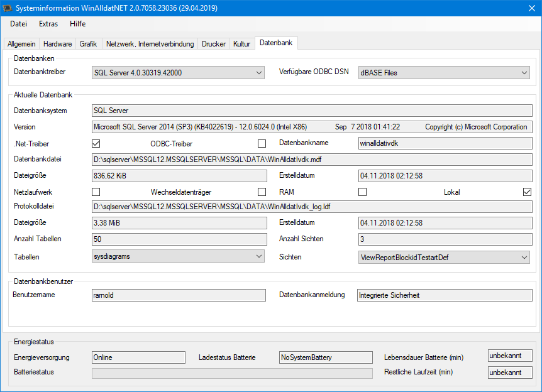Image resolution: width=542 pixels, height=392 pixels.
Task: Check the Netzlaufwerk checkbox
Action: pos(96,192)
